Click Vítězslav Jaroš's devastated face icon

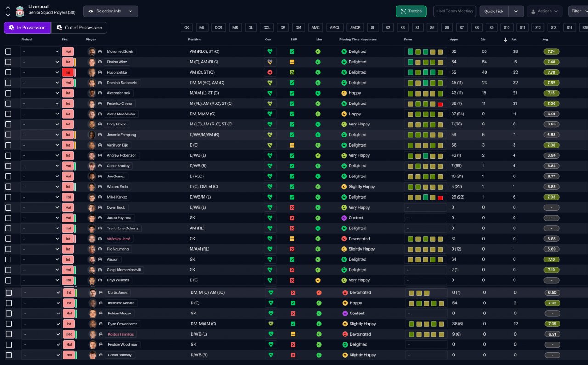point(344,239)
